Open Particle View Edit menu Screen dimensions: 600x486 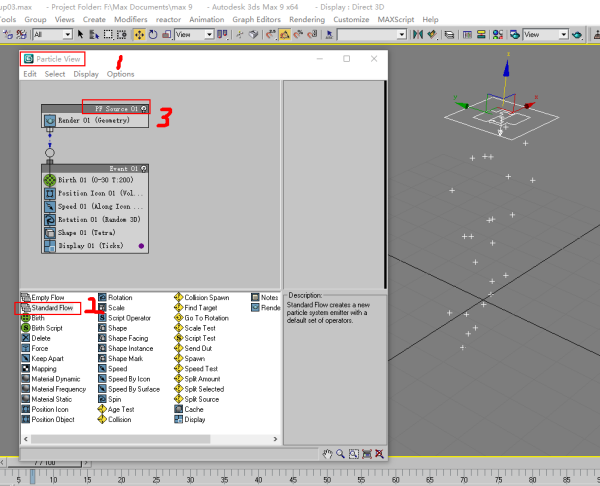(x=30, y=74)
